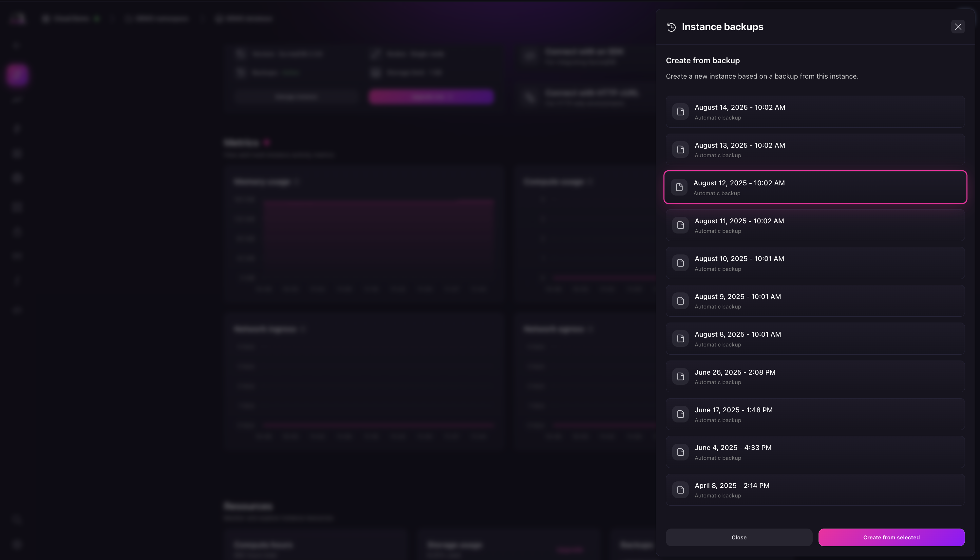
Task: Select the August 9, 2025 - 10:01 AM backup
Action: (815, 301)
